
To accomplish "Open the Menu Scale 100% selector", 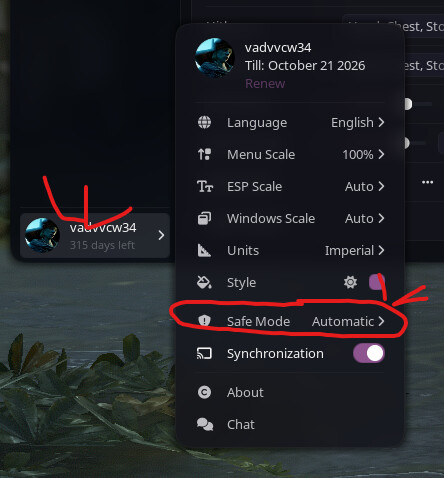I will (x=363, y=154).
